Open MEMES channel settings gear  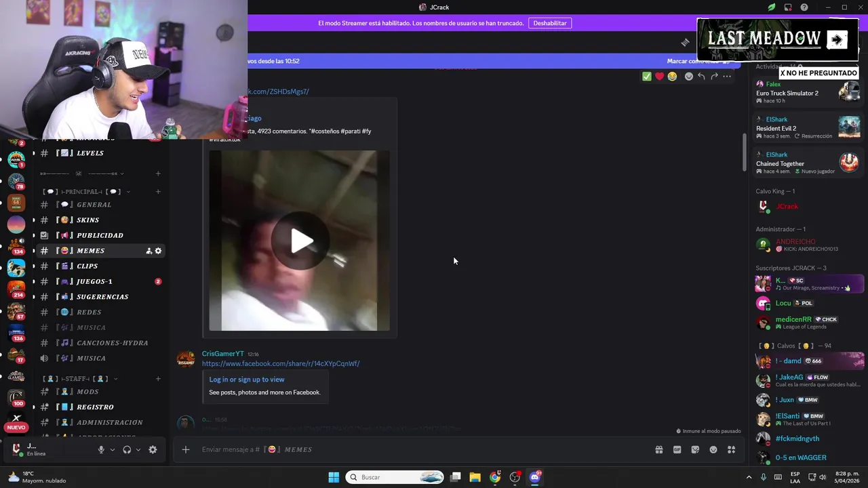click(x=158, y=251)
